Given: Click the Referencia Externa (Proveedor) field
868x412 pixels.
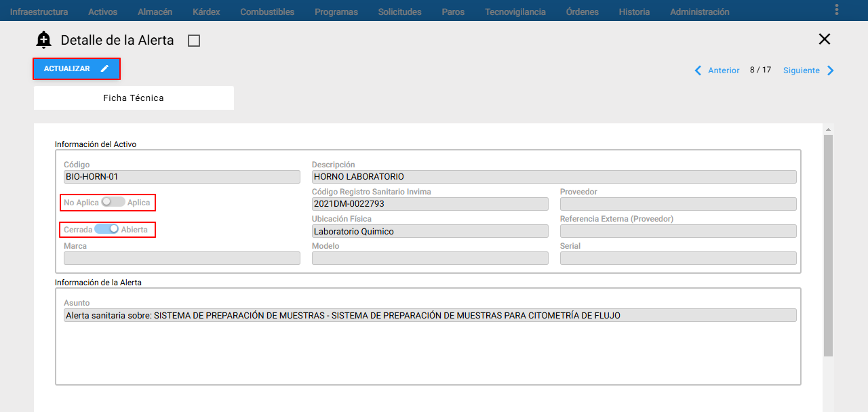Looking at the screenshot, I should (678, 231).
